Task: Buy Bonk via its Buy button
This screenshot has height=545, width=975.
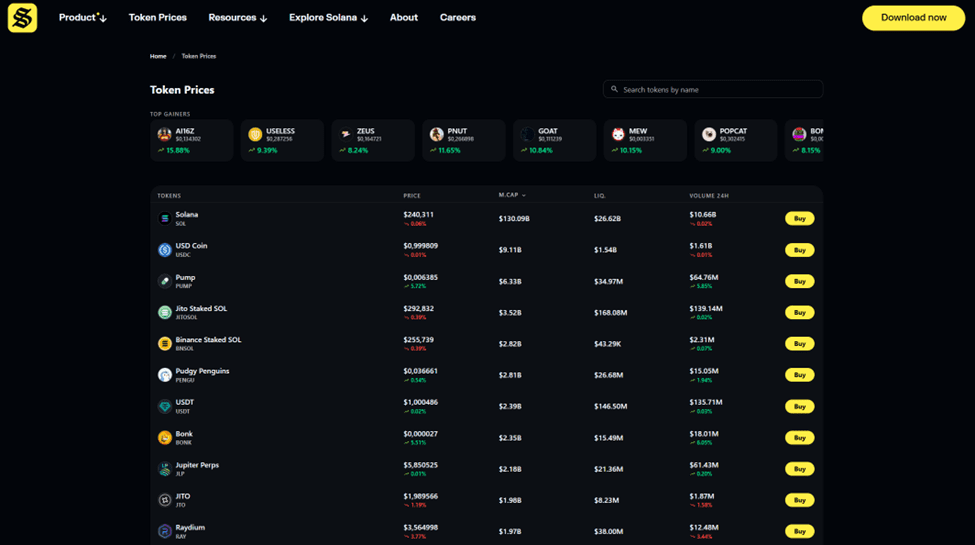Action: 800,437
